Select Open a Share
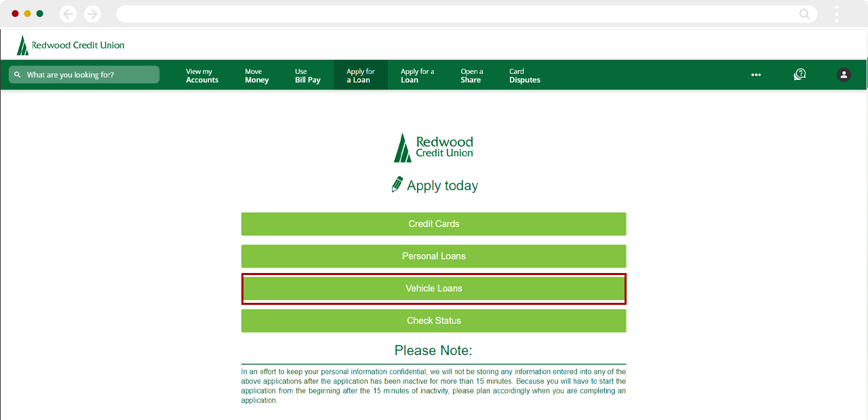The image size is (868, 420). pyautogui.click(x=471, y=75)
